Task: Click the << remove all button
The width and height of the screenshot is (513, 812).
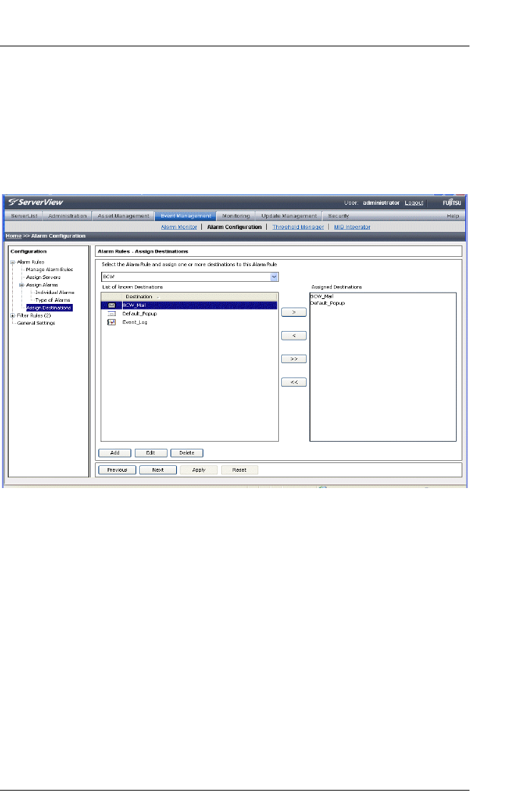Action: click(x=294, y=382)
